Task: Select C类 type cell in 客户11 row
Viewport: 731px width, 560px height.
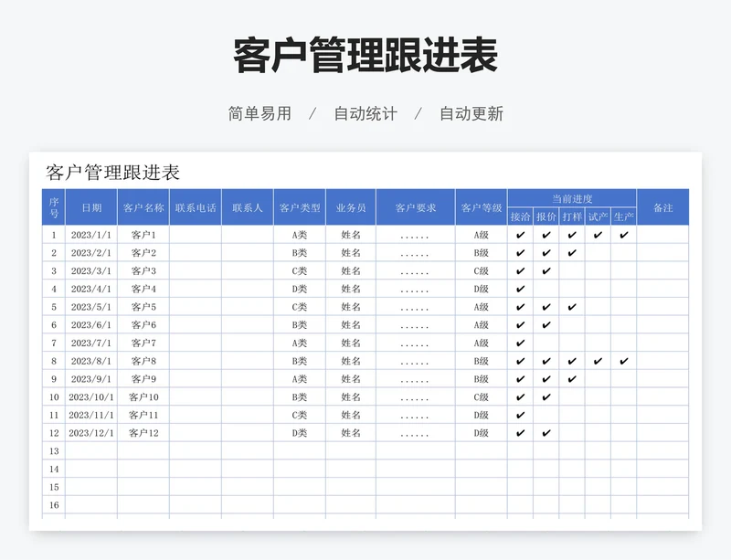Action: (x=300, y=415)
